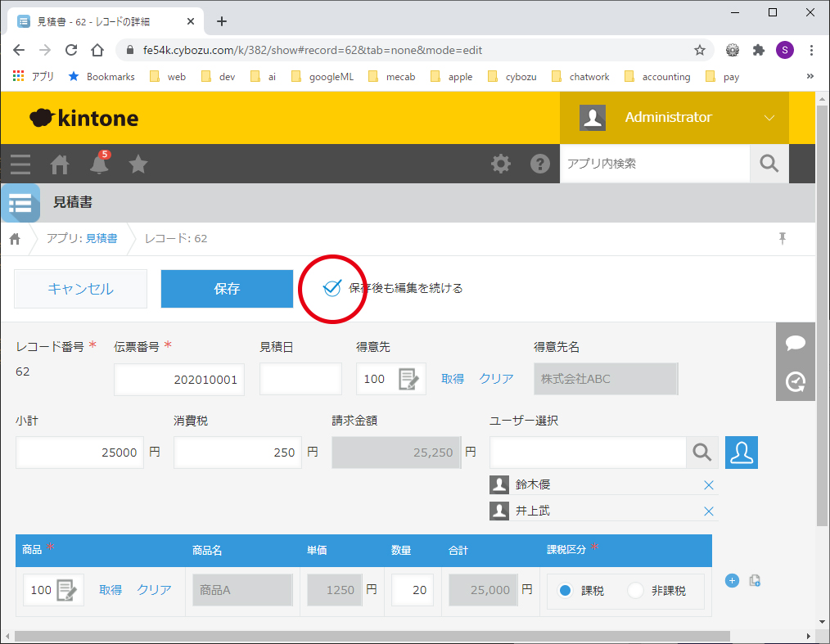The width and height of the screenshot is (830, 644).
Task: Open the organization user picker icon
Action: click(742, 453)
